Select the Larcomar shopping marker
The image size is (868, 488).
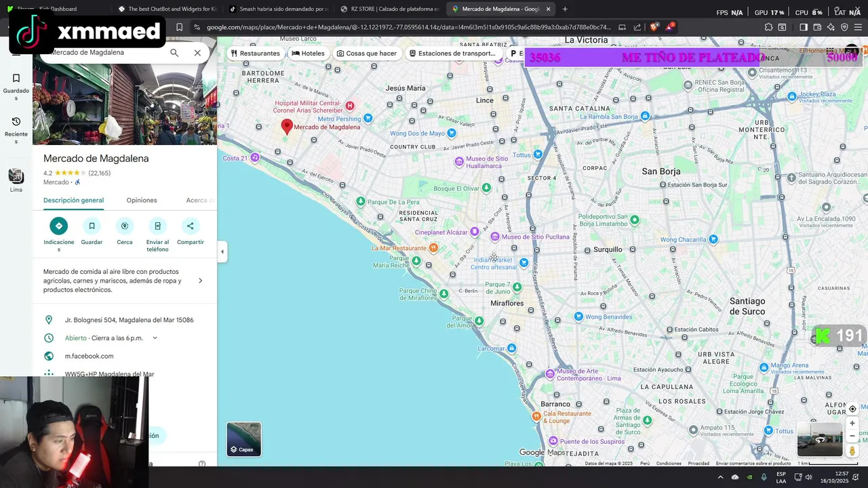click(x=511, y=348)
